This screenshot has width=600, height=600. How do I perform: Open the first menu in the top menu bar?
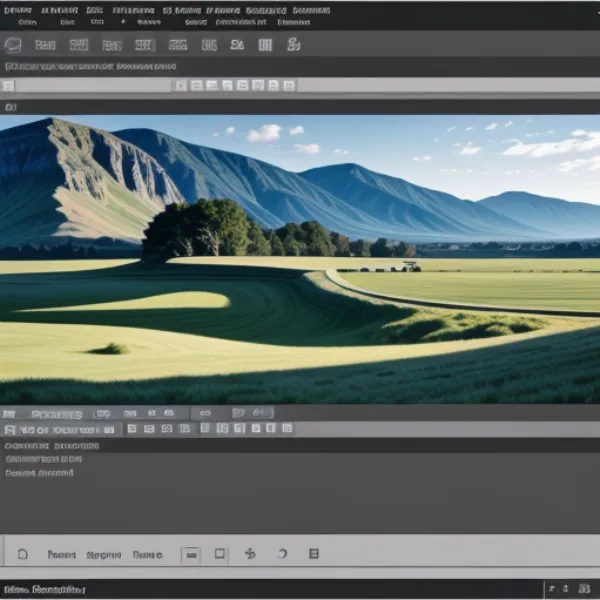18,8
